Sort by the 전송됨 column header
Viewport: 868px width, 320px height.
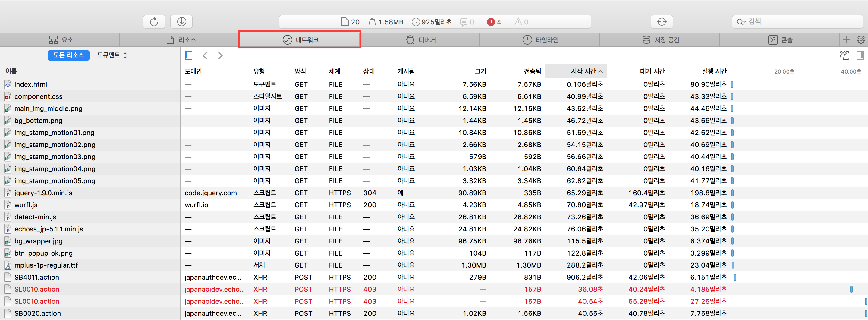tap(517, 71)
